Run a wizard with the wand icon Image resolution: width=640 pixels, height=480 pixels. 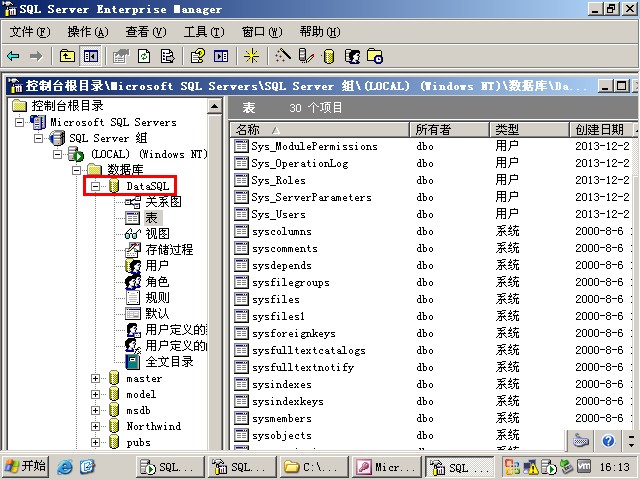(283, 56)
